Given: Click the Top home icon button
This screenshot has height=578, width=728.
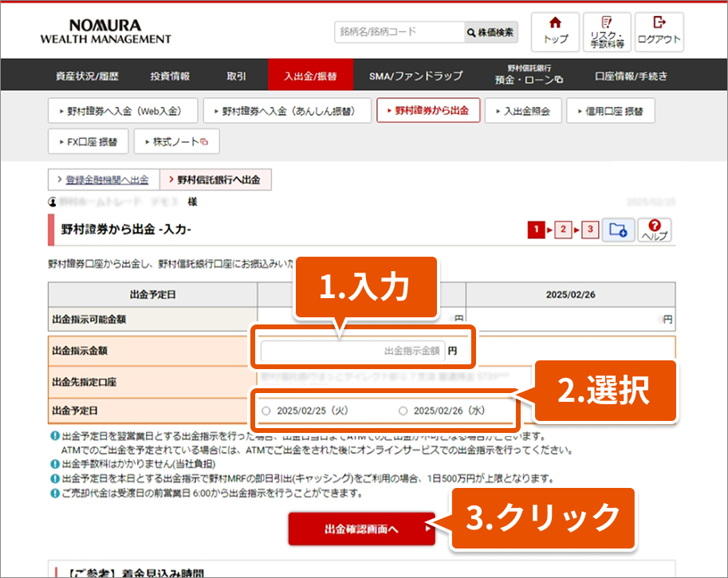Looking at the screenshot, I should 555,32.
